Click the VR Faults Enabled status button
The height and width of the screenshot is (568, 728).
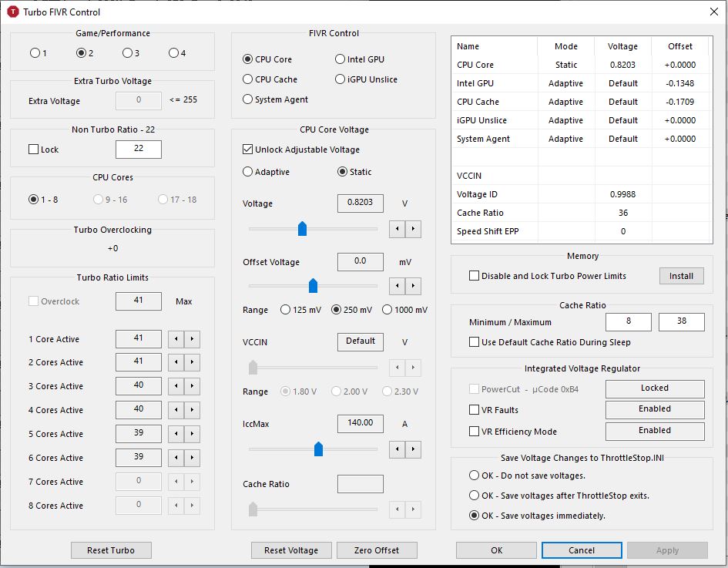[655, 410]
